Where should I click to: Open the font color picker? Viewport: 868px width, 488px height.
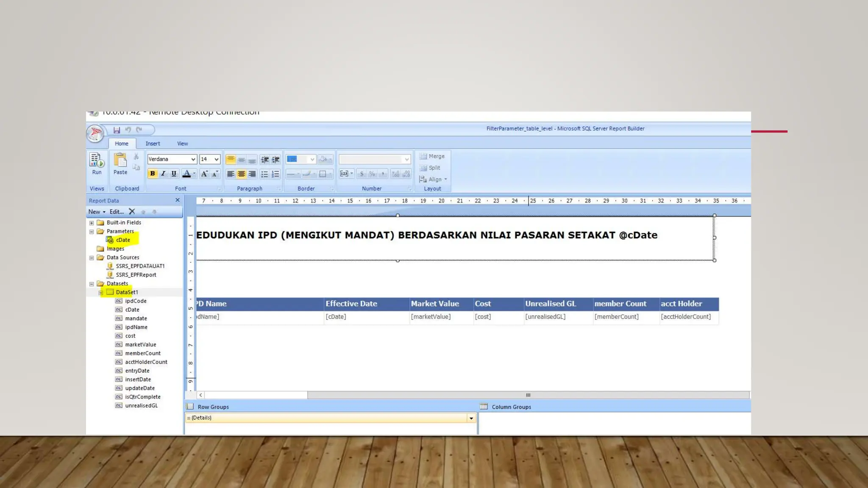click(194, 174)
